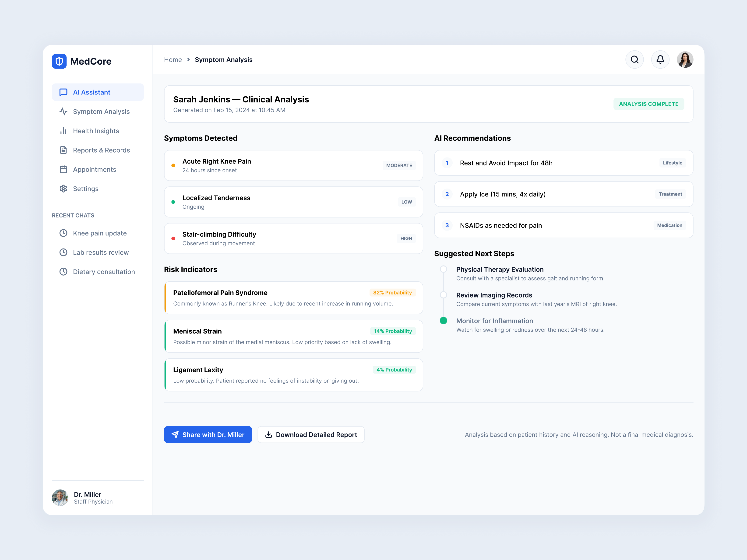Click Monitor for Inflammation step title
The image size is (747, 560).
[494, 321]
